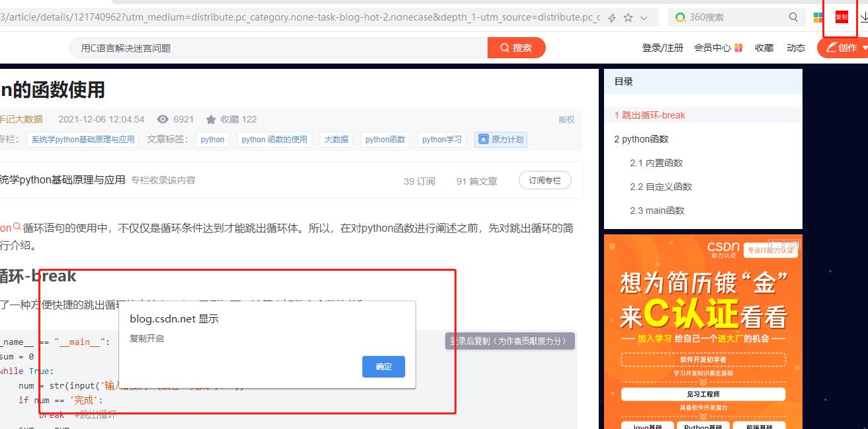Click the colorful grid icon in browser toolbar
Viewport: 868px width, 429px height.
(x=818, y=17)
